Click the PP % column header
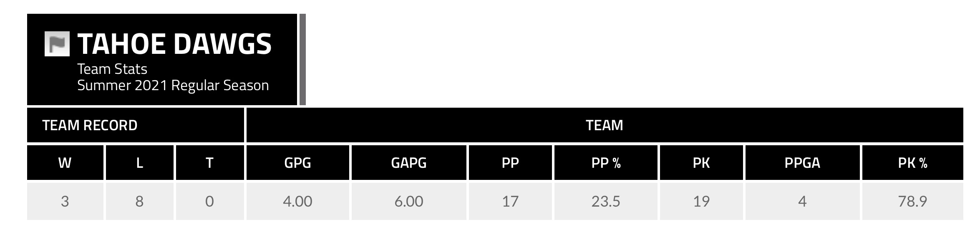 tap(606, 163)
